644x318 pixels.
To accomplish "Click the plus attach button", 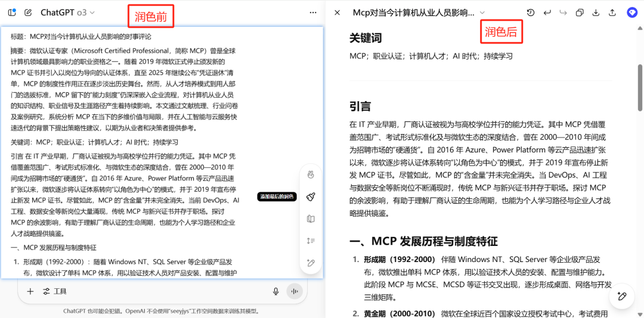I will pos(30,291).
